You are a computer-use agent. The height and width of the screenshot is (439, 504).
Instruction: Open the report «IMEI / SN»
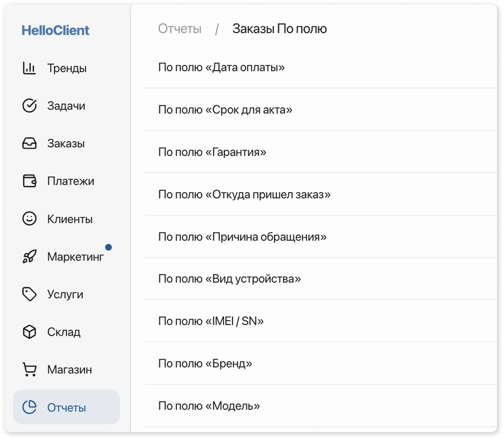(x=211, y=321)
